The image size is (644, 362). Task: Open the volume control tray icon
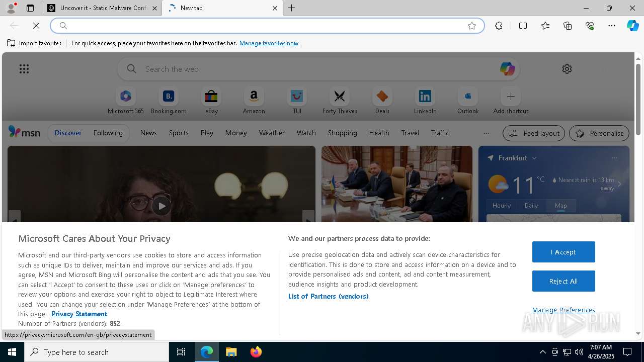[x=579, y=352]
